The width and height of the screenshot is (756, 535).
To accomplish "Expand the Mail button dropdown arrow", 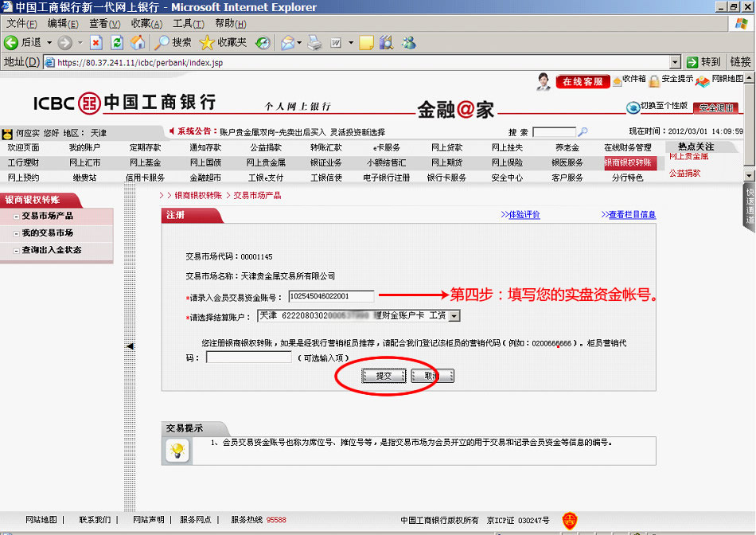I will [299, 43].
